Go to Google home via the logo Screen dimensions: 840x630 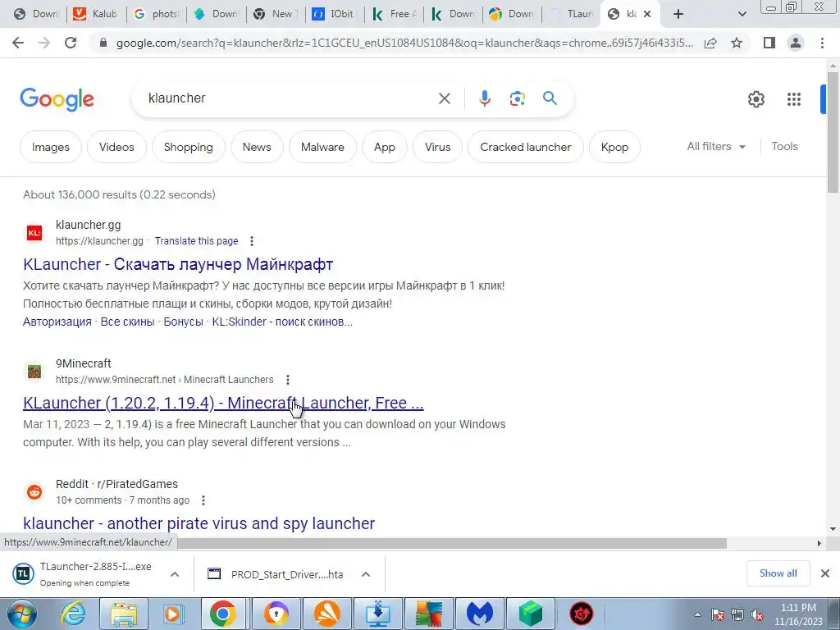pos(57,99)
